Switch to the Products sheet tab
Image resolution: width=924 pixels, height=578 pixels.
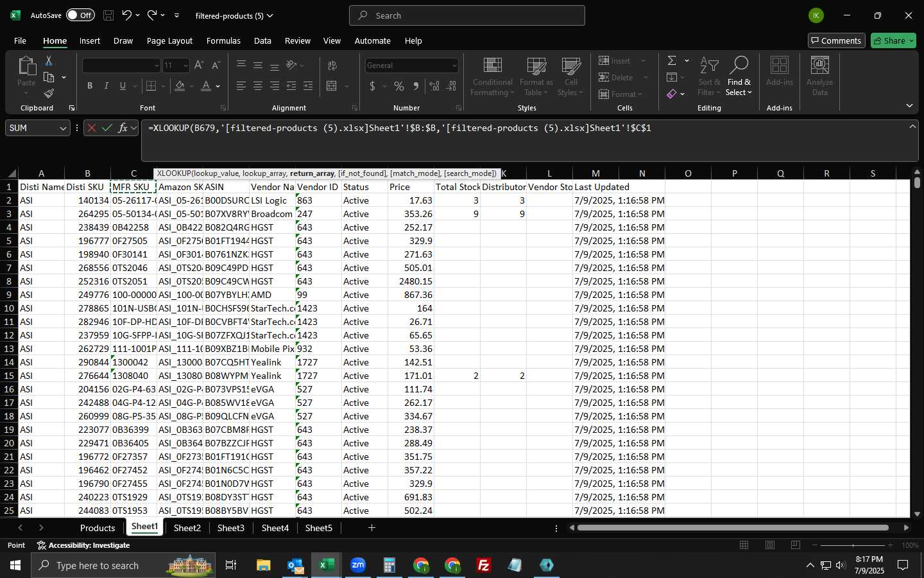[x=98, y=528]
